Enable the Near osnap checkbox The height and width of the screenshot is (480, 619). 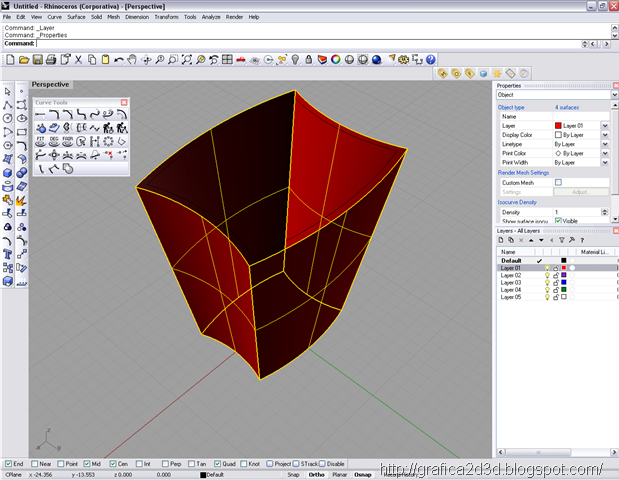point(34,463)
